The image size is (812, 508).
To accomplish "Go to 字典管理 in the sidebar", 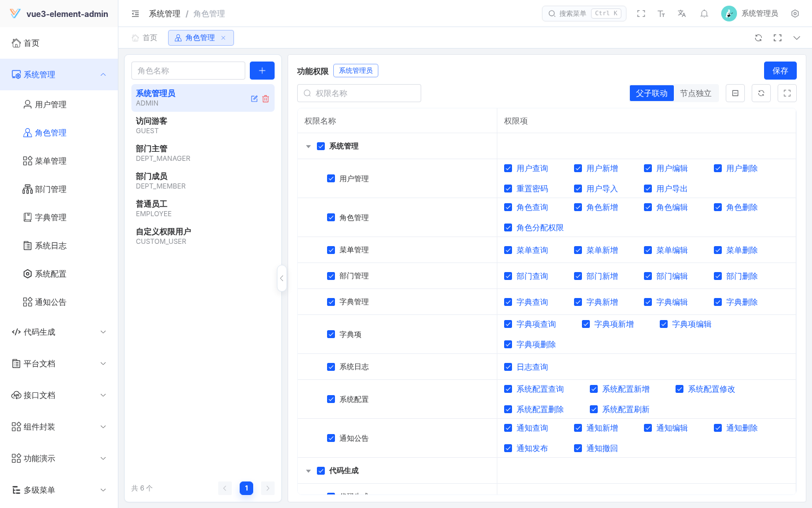I will click(59, 217).
